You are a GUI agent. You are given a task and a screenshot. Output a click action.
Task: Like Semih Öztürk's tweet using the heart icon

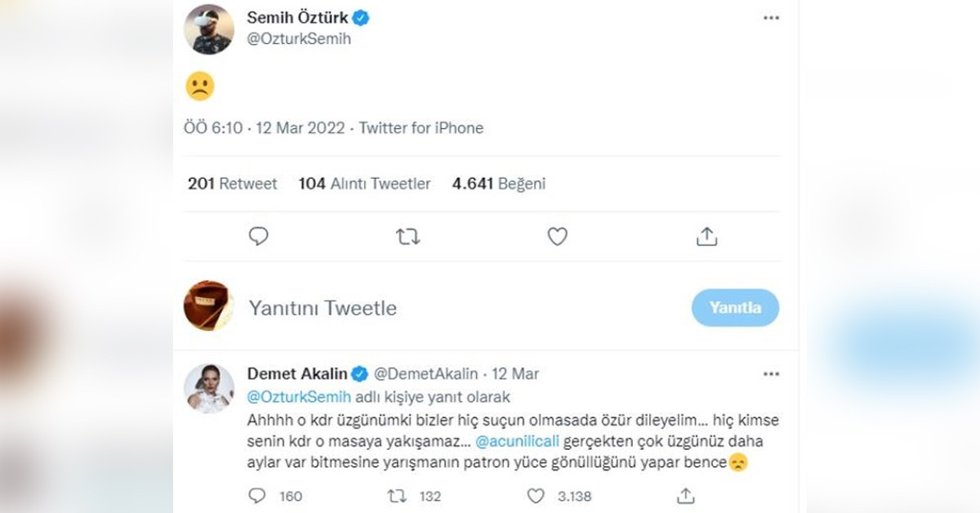pos(557,236)
